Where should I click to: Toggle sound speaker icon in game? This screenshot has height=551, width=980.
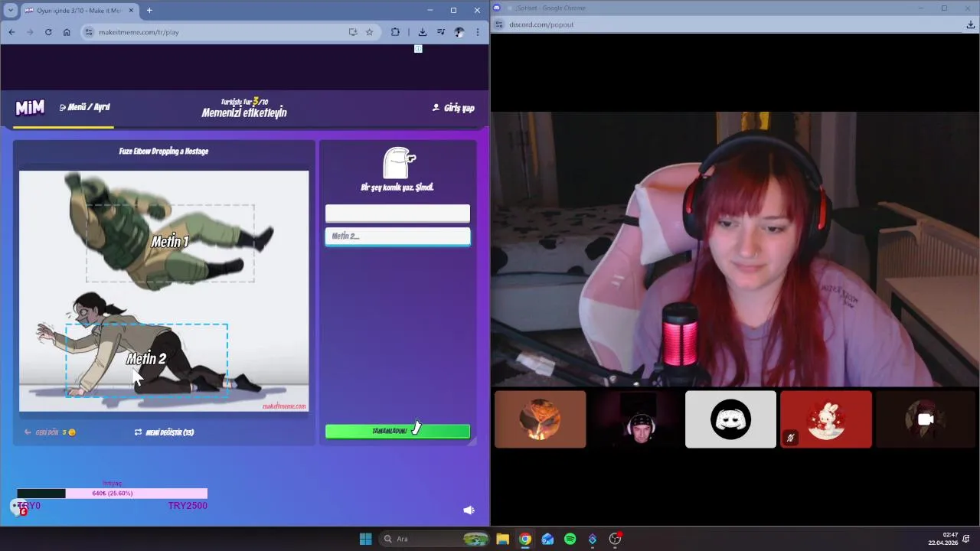[x=469, y=510]
